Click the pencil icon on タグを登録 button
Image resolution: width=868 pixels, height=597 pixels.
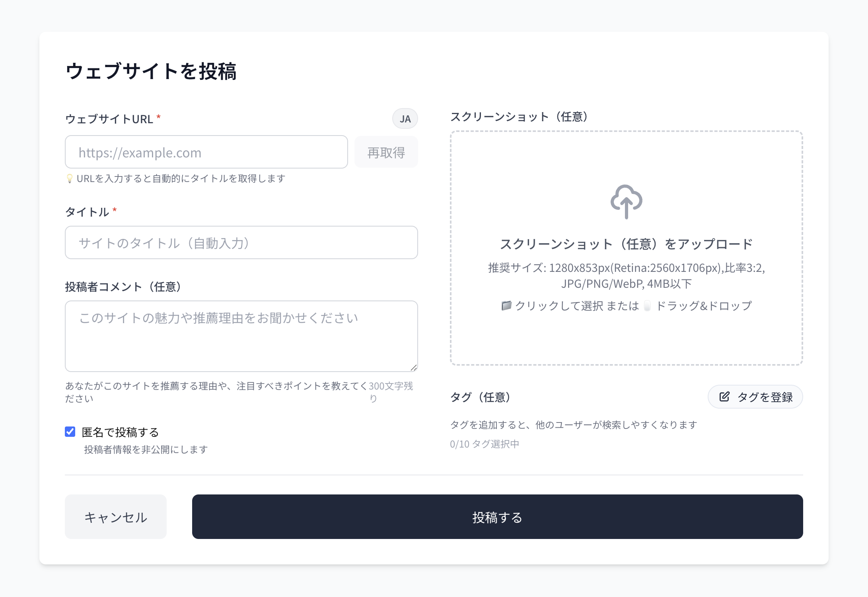(725, 396)
